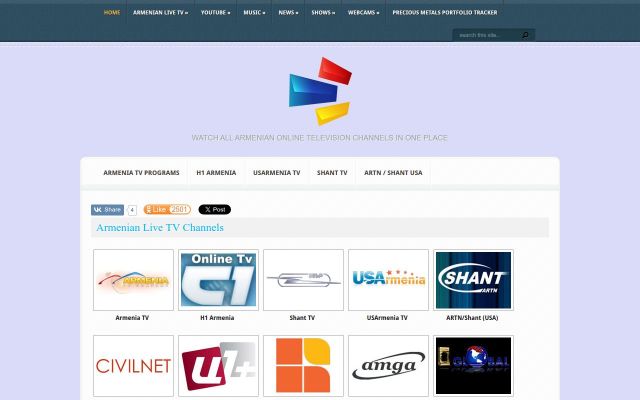640x400 pixels.
Task: Go to the Home menu item
Action: tap(112, 13)
